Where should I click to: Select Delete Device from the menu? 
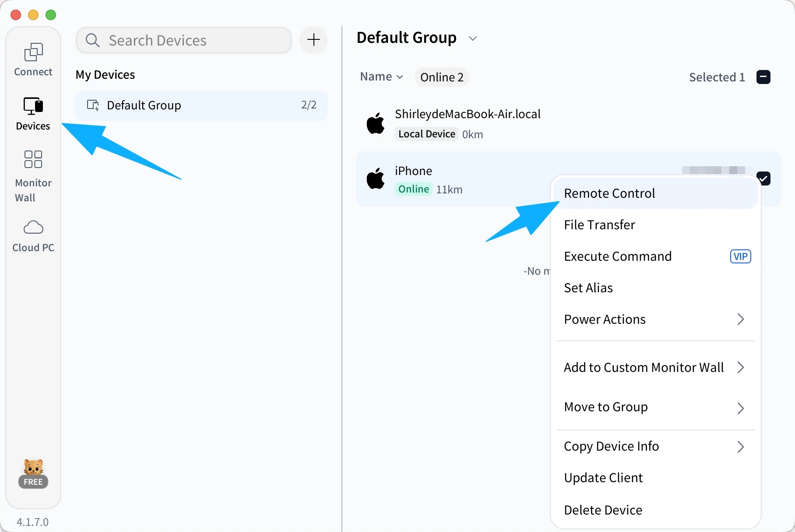[x=656, y=510]
